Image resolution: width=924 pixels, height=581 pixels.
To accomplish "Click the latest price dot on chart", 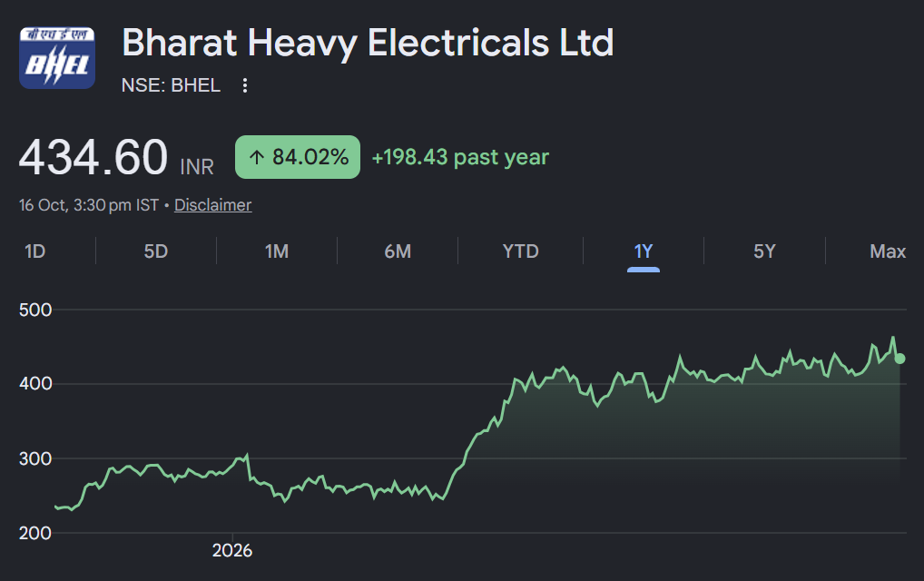I will (899, 359).
